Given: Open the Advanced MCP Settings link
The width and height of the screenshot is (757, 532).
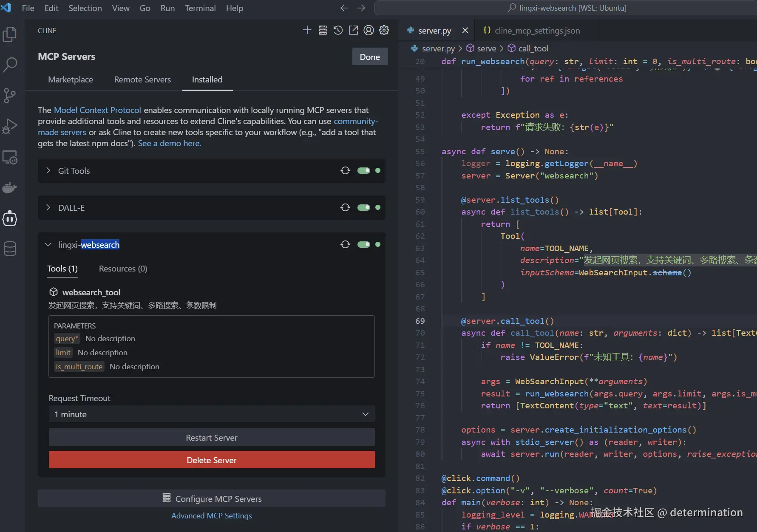Looking at the screenshot, I should [x=212, y=515].
